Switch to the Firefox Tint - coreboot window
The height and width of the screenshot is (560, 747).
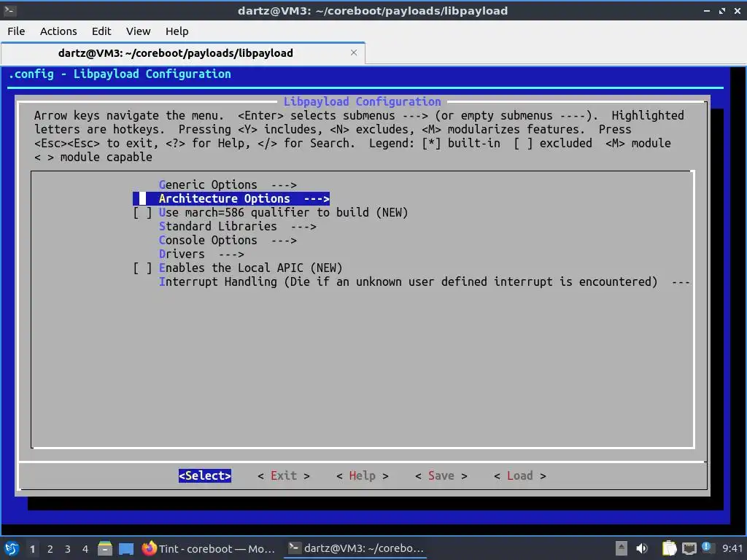209,548
